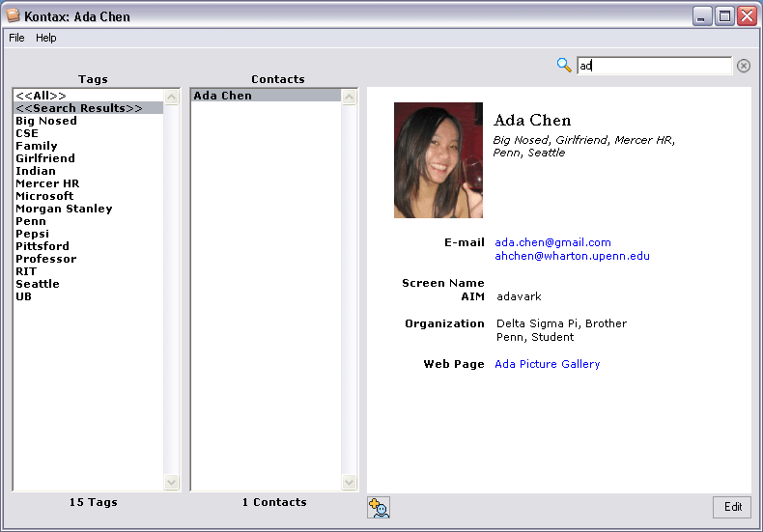The image size is (763, 532).
Task: Select the Big Nosed tag
Action: click(88, 121)
